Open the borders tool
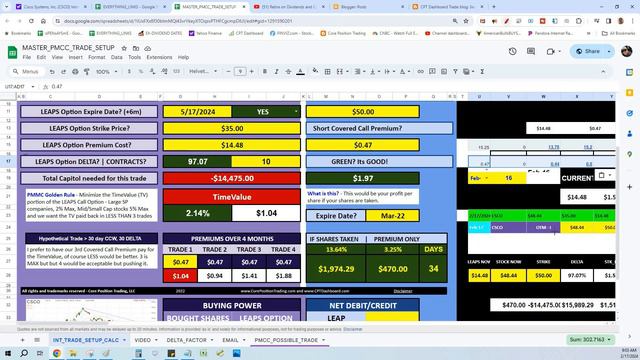The image size is (640, 360). (327, 71)
